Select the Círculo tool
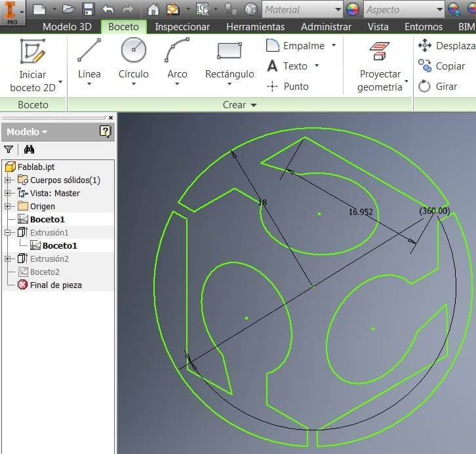The height and width of the screenshot is (454, 476). pos(134,58)
